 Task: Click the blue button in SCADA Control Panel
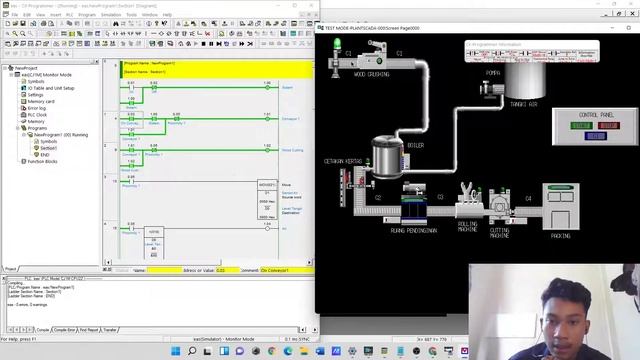click(596, 136)
